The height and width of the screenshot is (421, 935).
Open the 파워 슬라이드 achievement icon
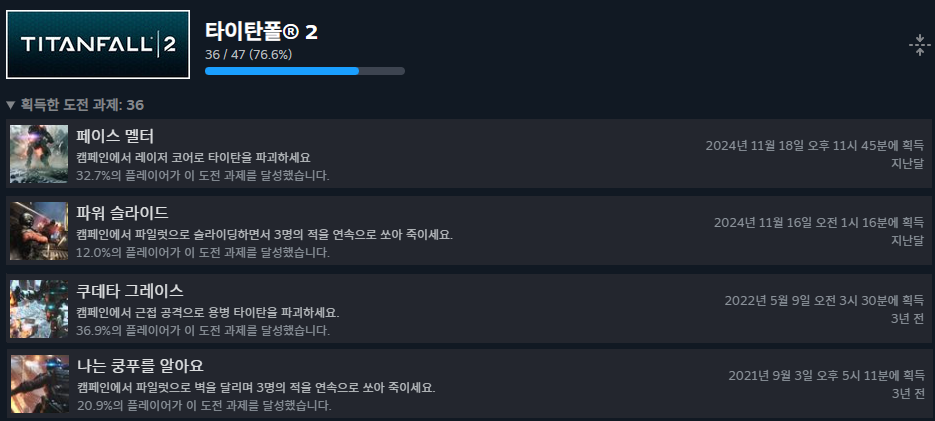[x=39, y=231]
